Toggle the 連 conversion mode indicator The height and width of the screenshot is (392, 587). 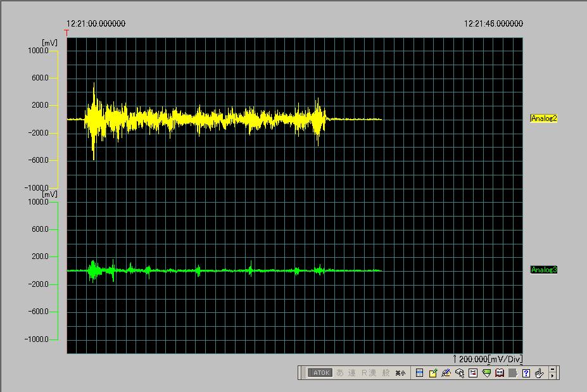click(352, 373)
